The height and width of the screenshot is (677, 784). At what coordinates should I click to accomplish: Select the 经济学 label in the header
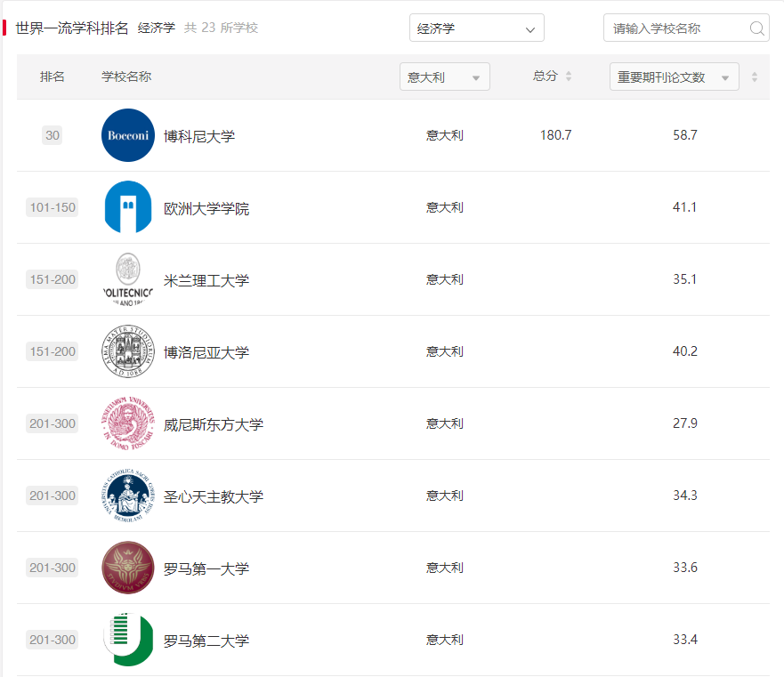pos(157,28)
